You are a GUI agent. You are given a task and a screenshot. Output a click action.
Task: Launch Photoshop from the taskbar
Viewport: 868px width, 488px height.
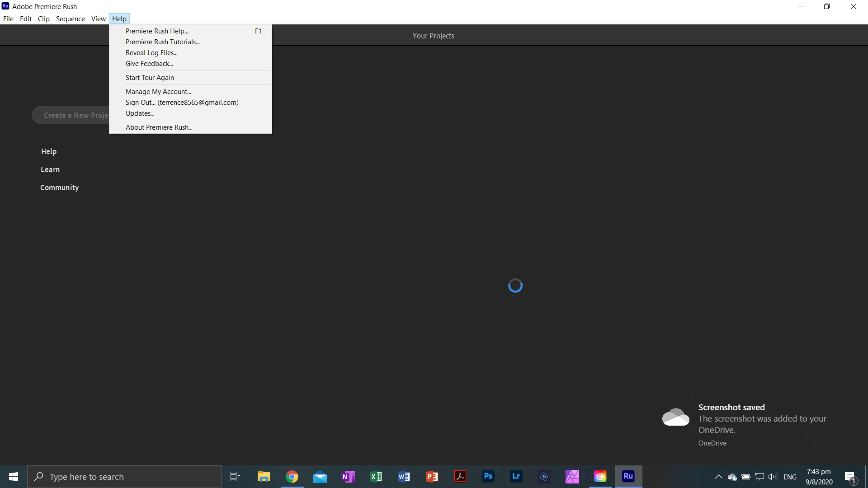[x=488, y=476]
